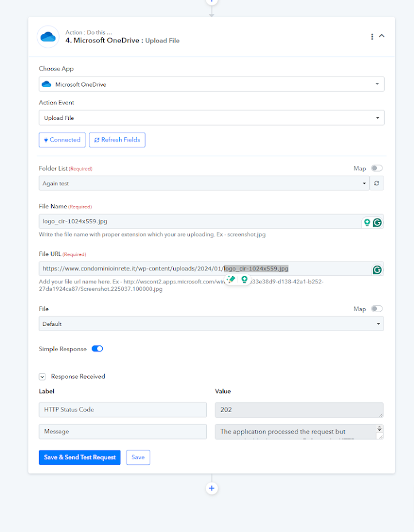Click the step title Upload File text
Screen dimensions: 414x532
pos(162,41)
